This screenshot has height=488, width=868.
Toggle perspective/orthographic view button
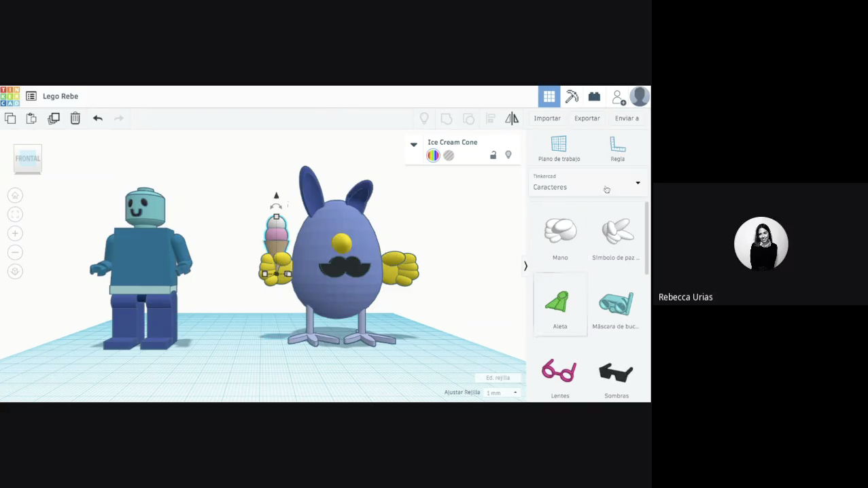tap(15, 272)
